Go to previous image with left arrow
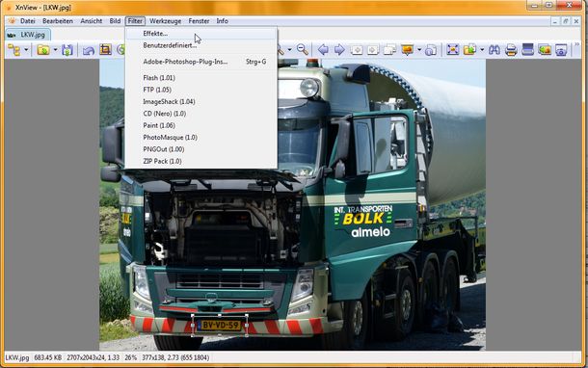Viewport: 588px width, 368px height. 323,49
